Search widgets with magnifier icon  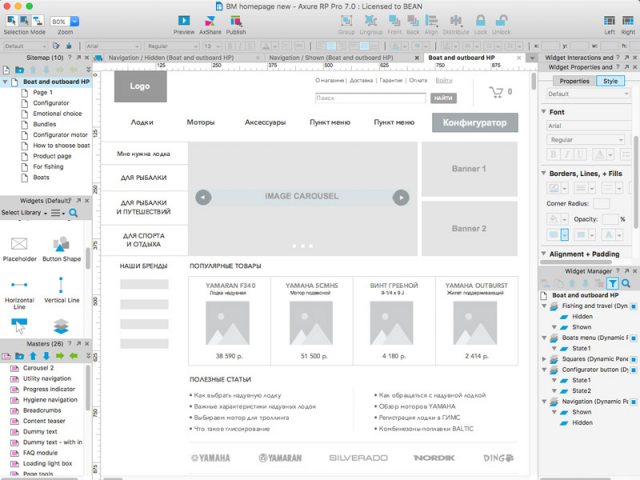(x=73, y=213)
